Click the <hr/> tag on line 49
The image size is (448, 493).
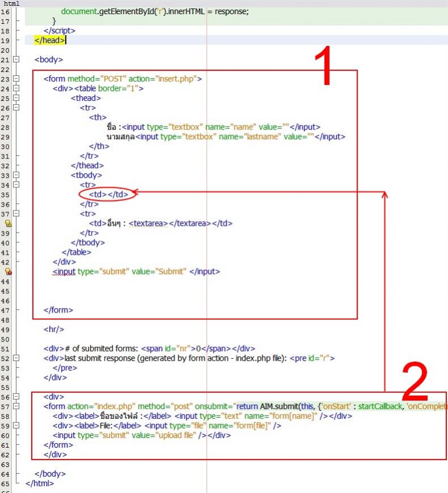(54, 329)
